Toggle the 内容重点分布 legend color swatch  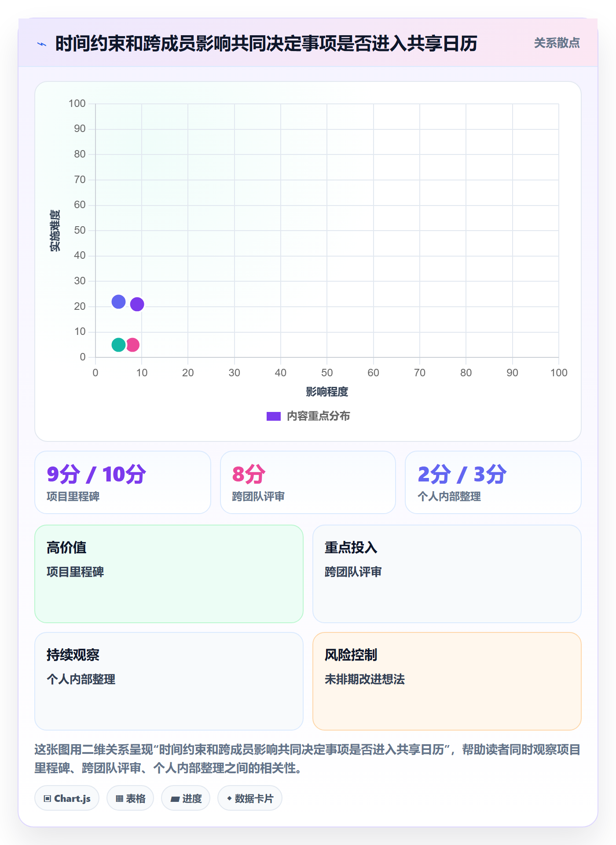pyautogui.click(x=274, y=416)
